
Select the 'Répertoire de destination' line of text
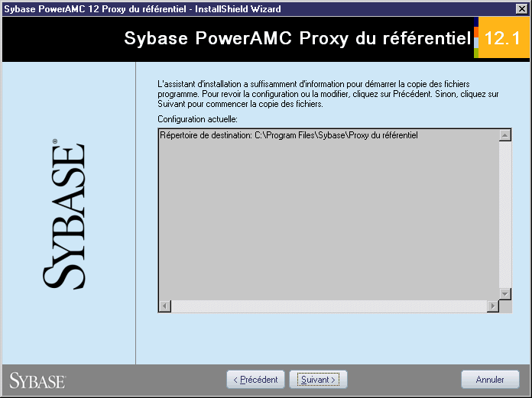[289, 135]
